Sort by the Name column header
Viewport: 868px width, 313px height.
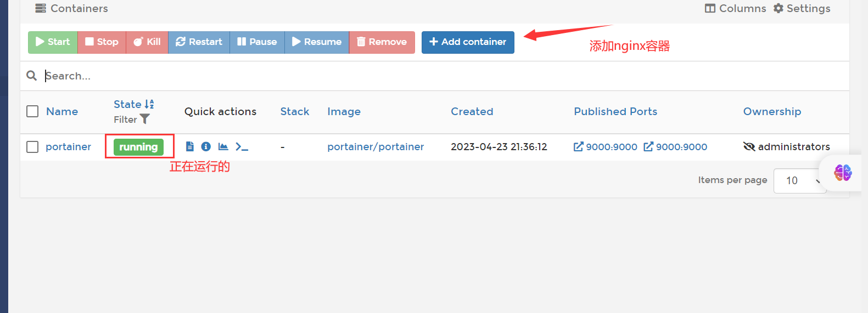pyautogui.click(x=61, y=111)
